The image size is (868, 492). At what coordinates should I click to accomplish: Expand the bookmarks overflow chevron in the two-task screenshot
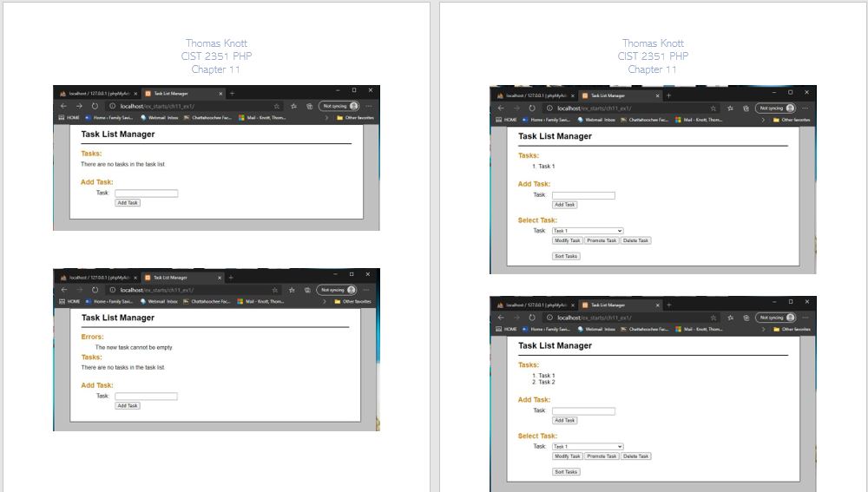click(763, 329)
